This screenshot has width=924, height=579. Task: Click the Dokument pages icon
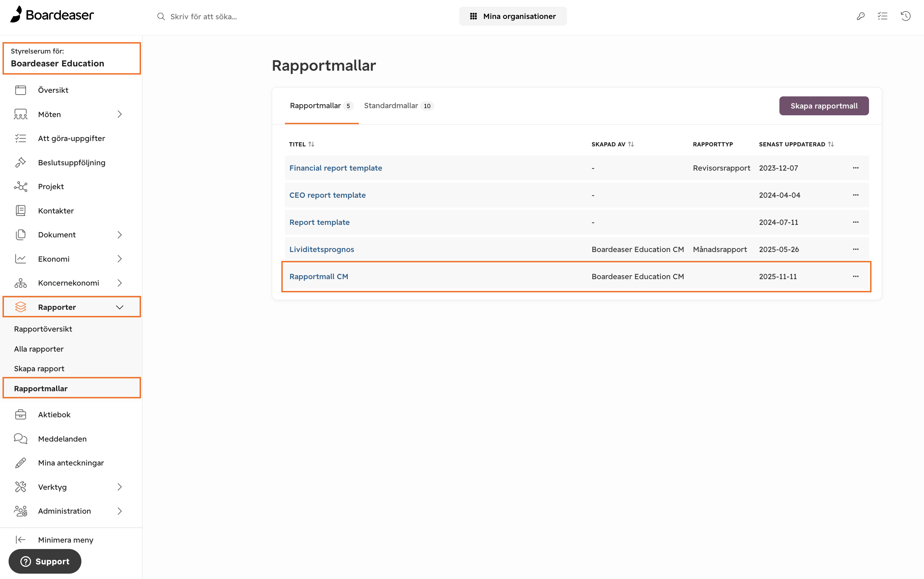coord(21,235)
